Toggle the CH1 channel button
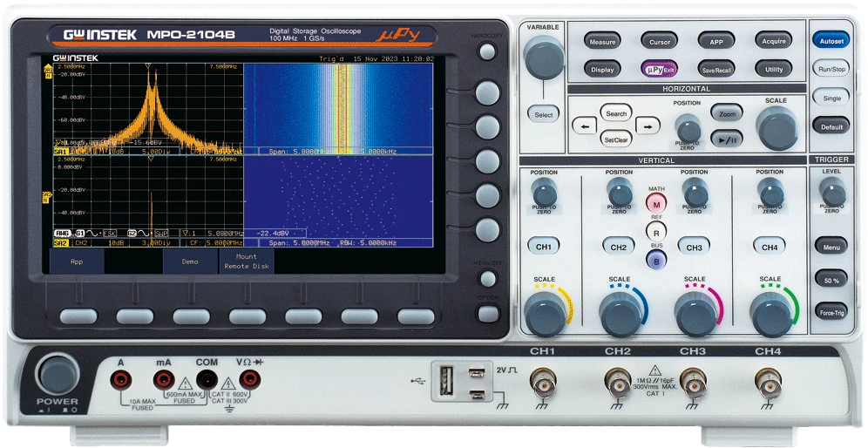 tap(544, 247)
